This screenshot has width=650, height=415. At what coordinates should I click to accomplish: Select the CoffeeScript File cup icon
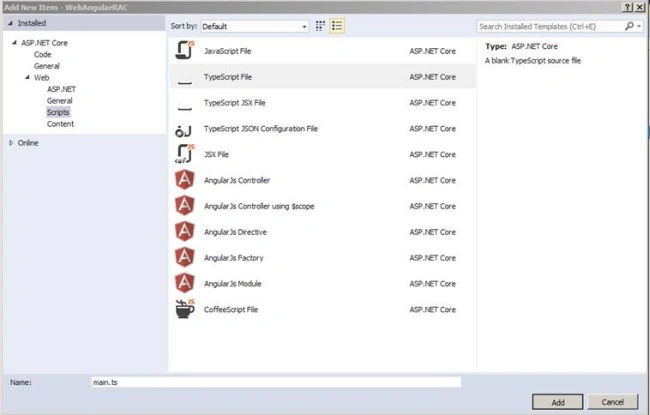click(x=184, y=309)
